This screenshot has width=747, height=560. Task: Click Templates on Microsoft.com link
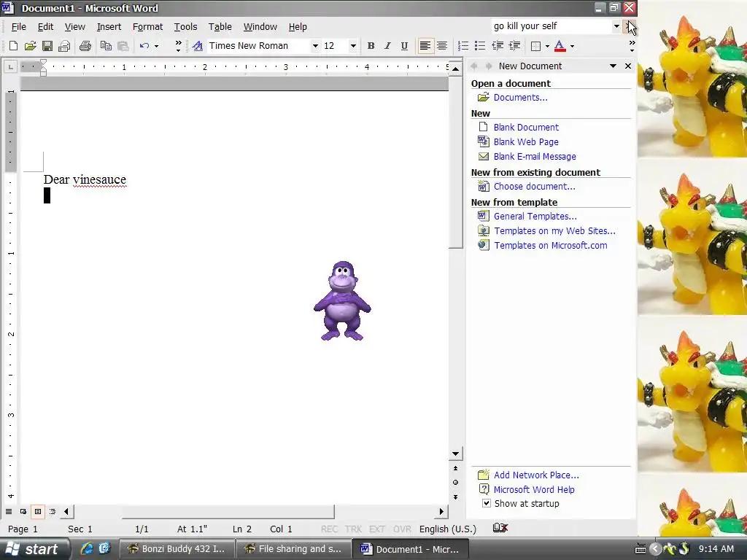550,245
